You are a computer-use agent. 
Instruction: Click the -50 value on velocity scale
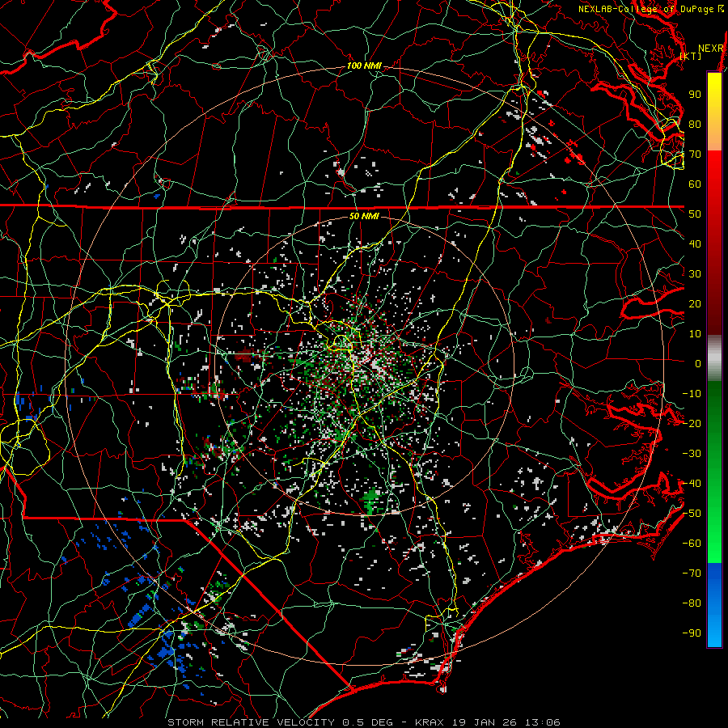692,514
